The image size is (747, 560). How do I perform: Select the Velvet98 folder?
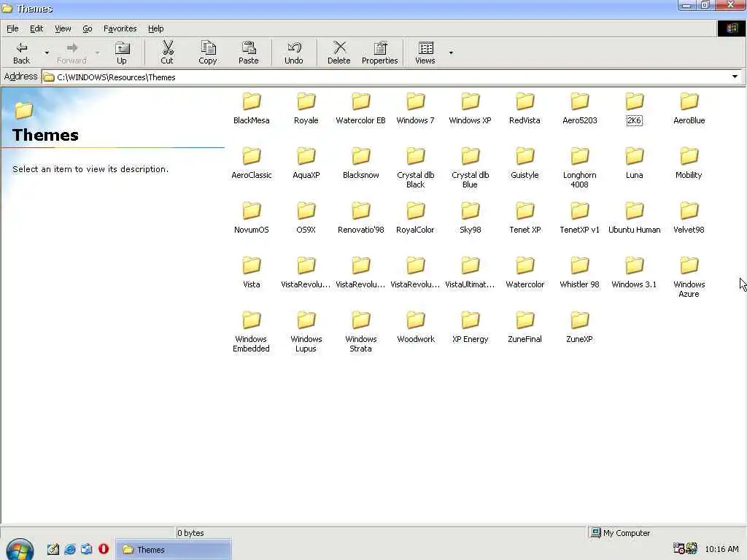pos(689,219)
